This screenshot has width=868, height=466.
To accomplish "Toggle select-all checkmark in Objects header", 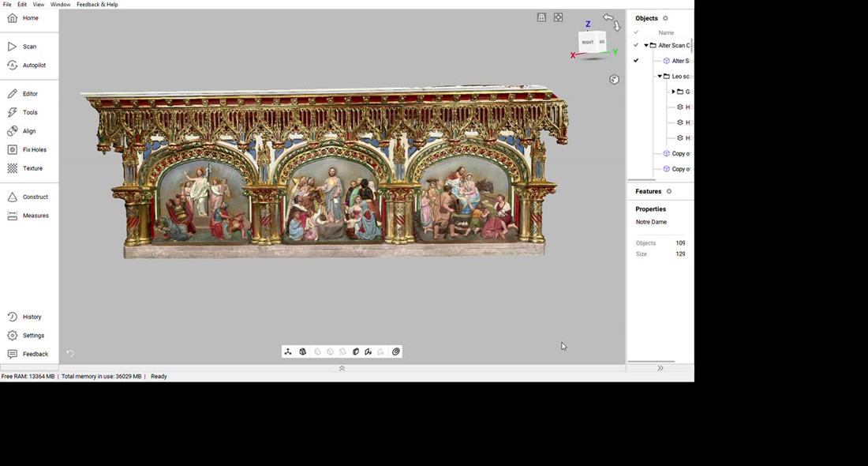I will click(x=636, y=32).
